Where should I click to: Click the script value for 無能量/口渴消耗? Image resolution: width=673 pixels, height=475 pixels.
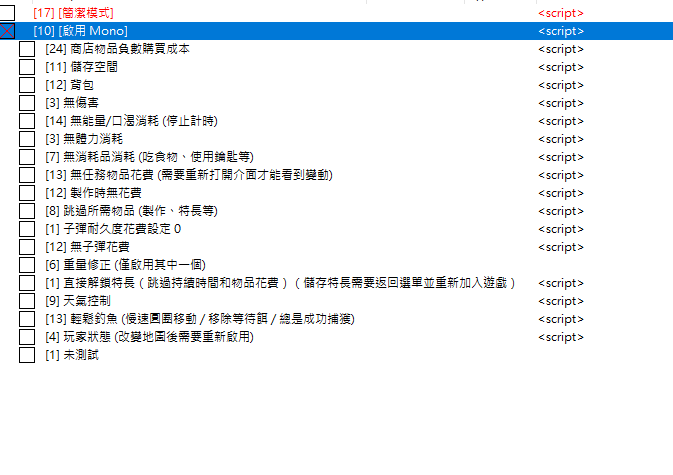pyautogui.click(x=560, y=121)
